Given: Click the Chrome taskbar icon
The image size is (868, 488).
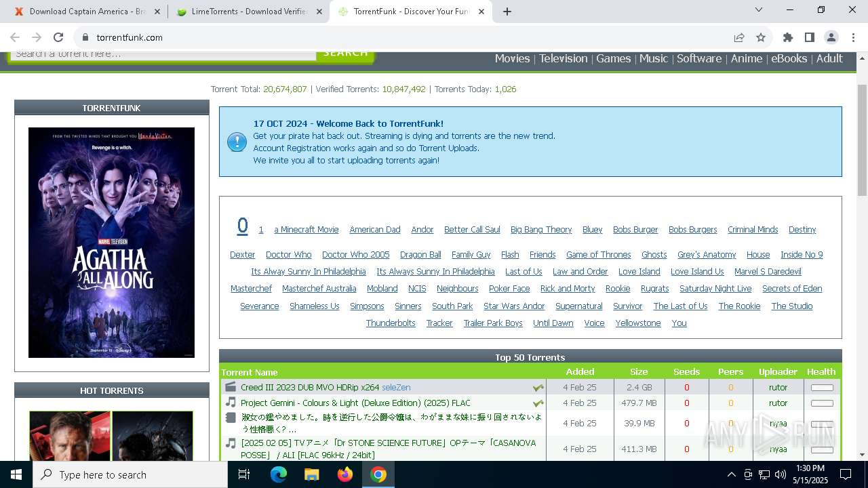Looking at the screenshot, I should [x=378, y=474].
